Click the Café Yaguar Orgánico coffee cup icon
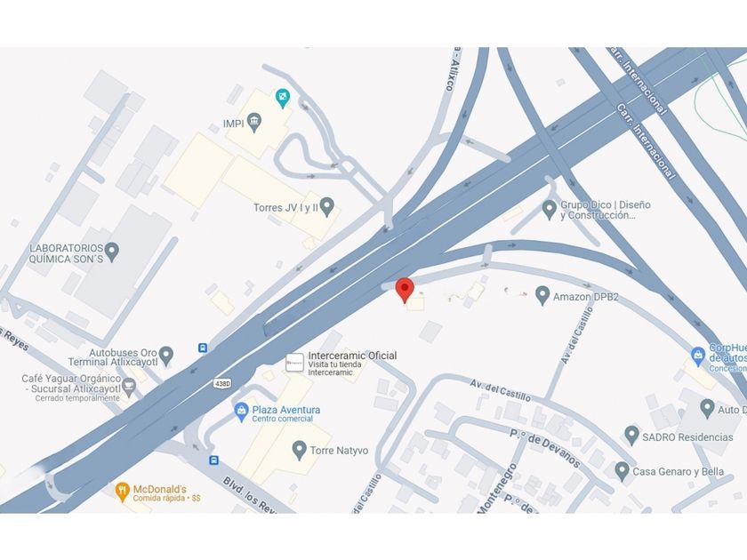747x560 pixels. 129,388
